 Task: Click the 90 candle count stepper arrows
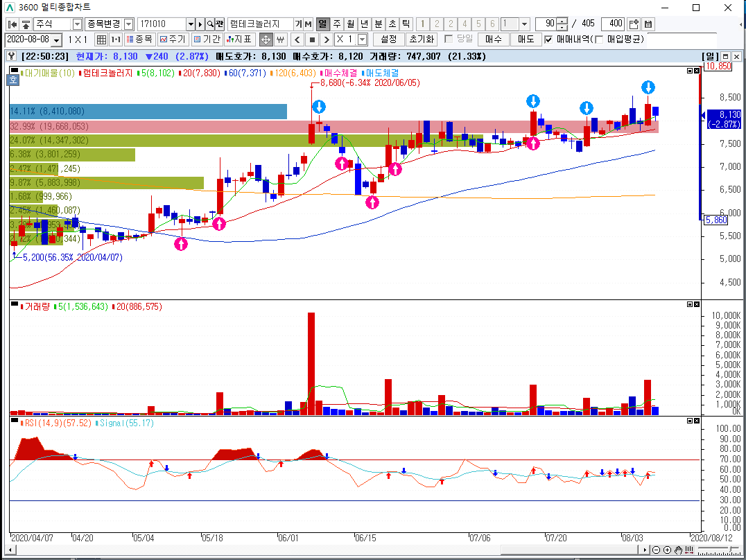click(x=562, y=24)
